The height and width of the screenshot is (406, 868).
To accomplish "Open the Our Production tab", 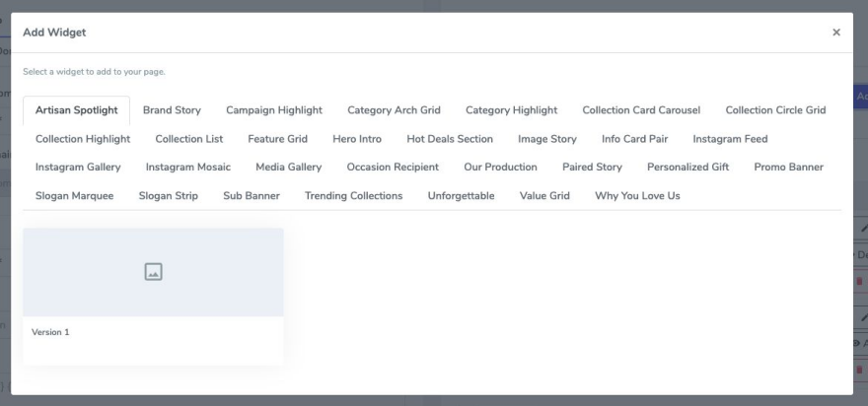I will pyautogui.click(x=500, y=168).
